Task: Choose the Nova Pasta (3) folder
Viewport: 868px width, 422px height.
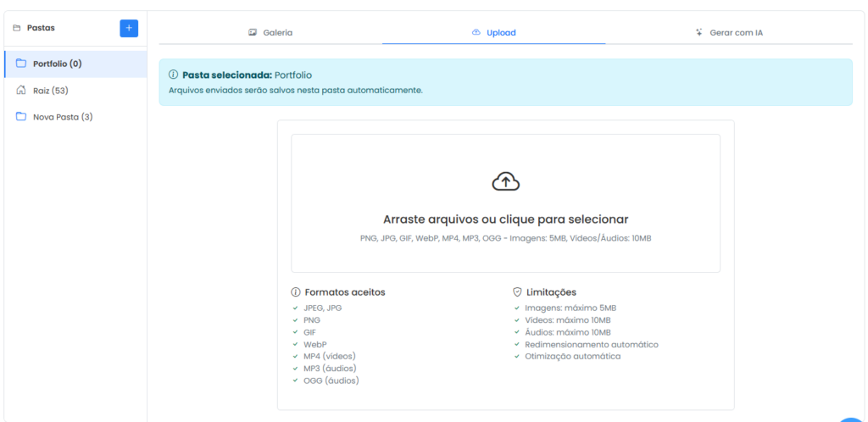Action: (63, 117)
